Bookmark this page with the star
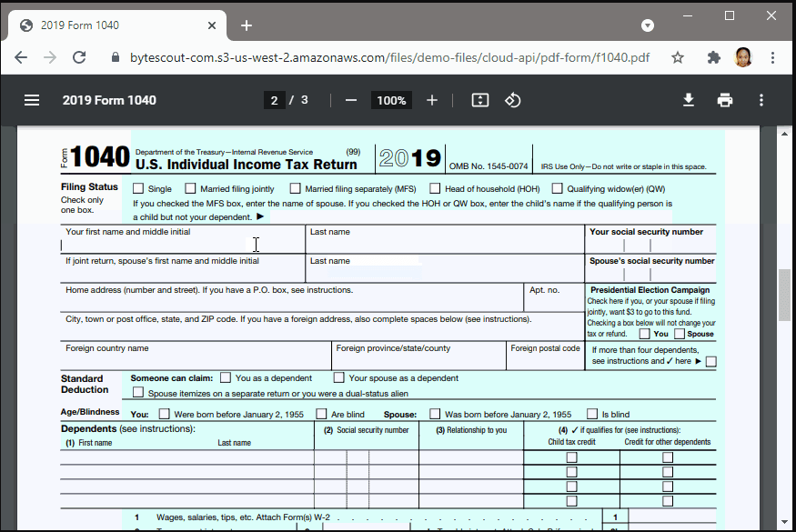796x532 pixels. [677, 56]
